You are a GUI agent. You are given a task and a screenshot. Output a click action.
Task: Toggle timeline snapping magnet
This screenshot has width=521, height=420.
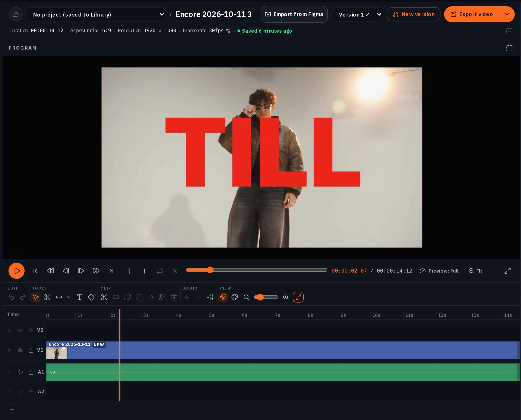point(223,297)
